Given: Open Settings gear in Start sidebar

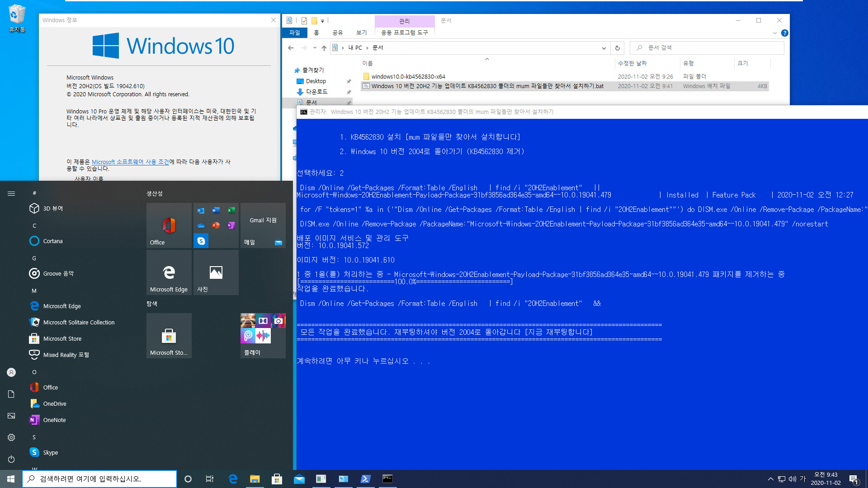Looking at the screenshot, I should (x=11, y=437).
